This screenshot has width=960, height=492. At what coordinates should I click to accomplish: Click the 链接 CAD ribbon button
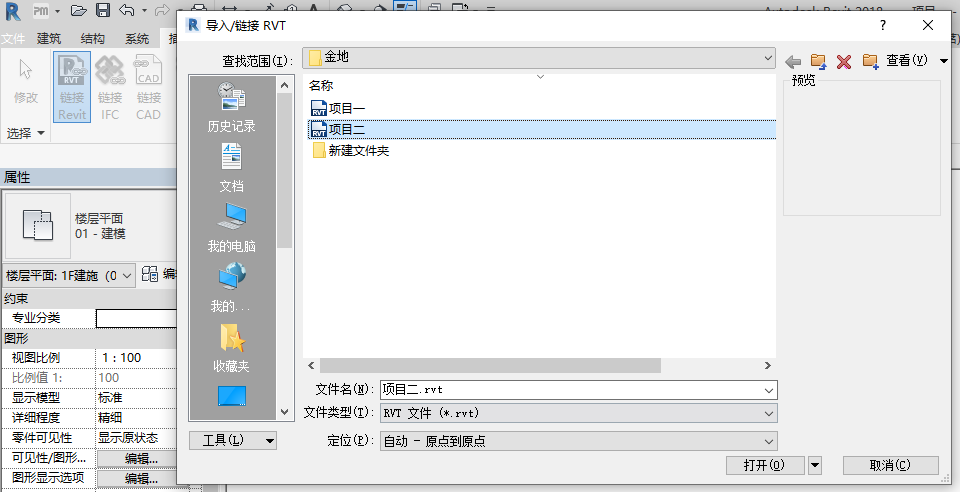148,87
